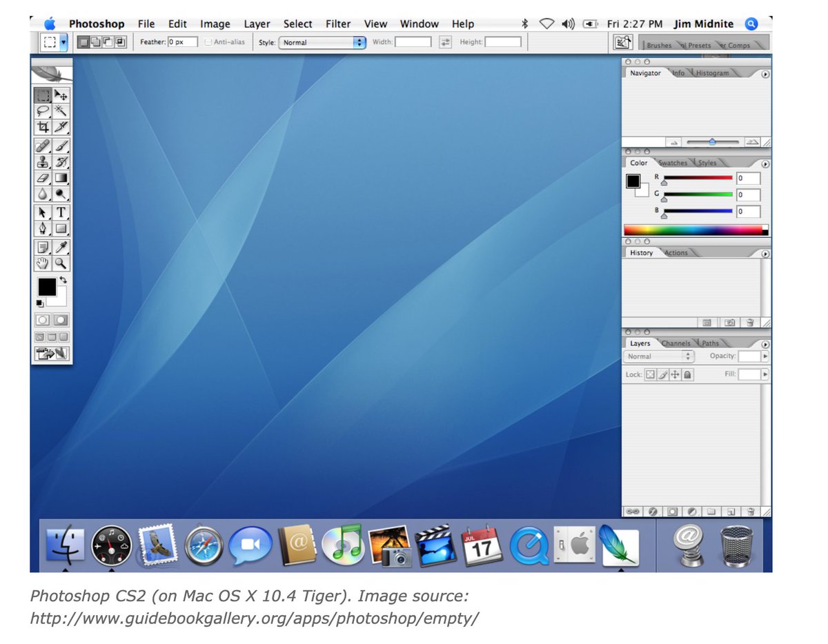Switch to the Channels tab

pos(676,343)
